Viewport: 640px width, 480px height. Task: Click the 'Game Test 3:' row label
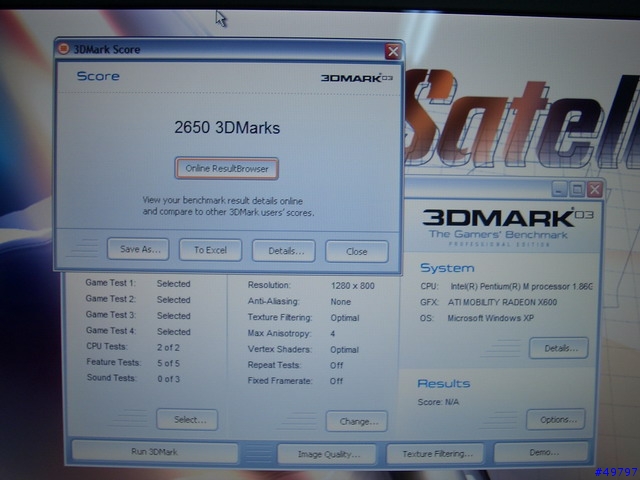click(111, 314)
